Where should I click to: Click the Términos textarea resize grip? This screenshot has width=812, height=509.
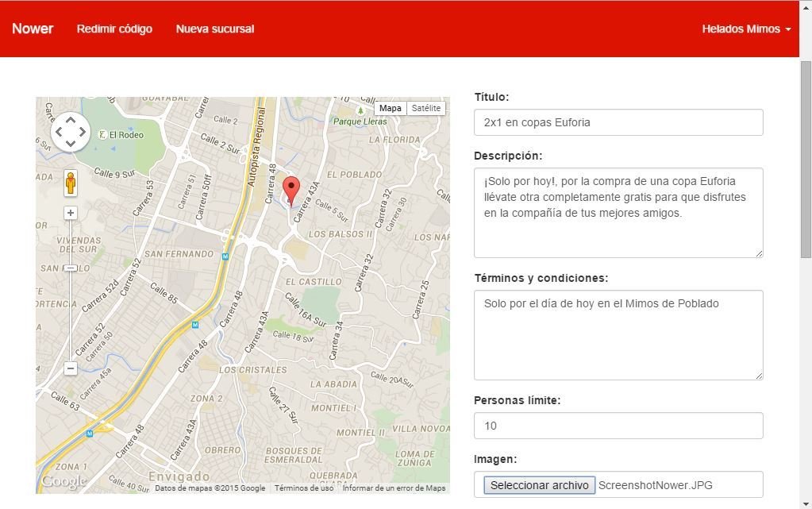click(759, 376)
